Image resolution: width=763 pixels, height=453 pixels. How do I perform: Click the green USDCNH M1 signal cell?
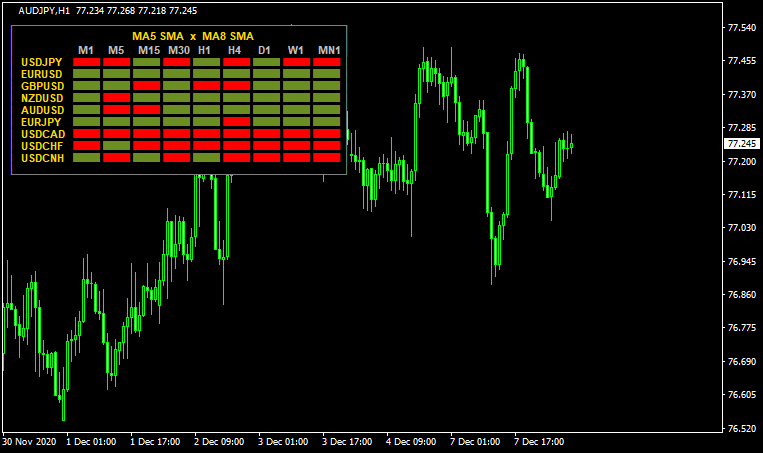coord(87,158)
